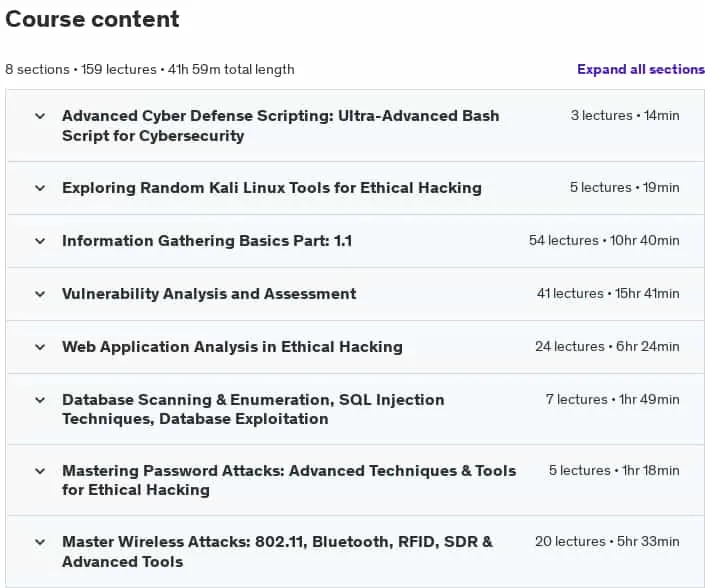Expand the Database Scanning & Enumeration chevron

[x=40, y=400]
